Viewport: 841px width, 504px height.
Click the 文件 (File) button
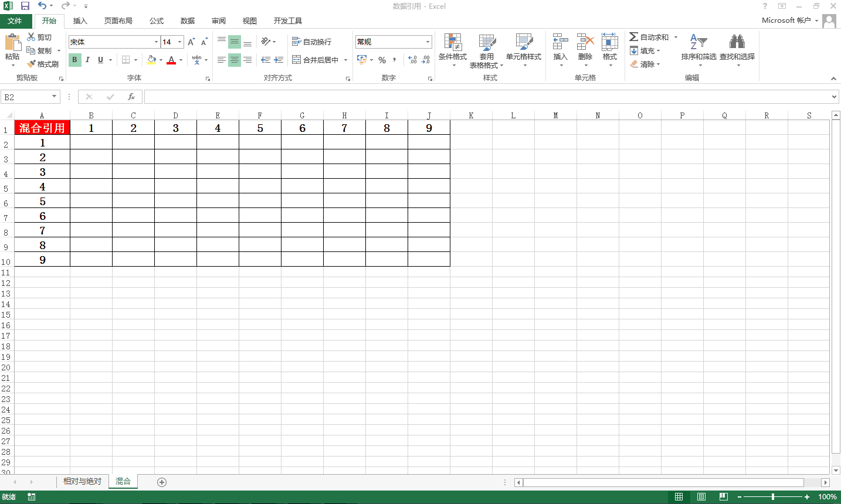(x=15, y=21)
